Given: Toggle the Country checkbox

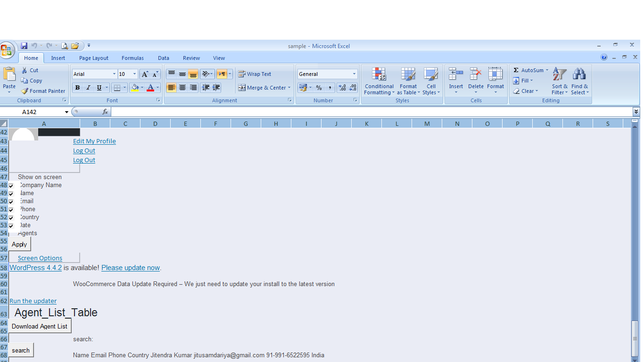Looking at the screenshot, I should point(11,218).
